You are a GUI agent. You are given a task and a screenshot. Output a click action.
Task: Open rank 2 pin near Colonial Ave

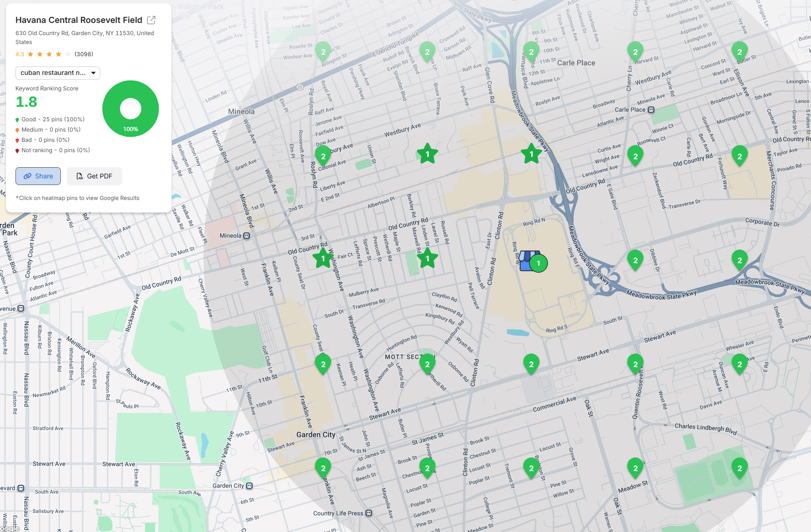[323, 156]
